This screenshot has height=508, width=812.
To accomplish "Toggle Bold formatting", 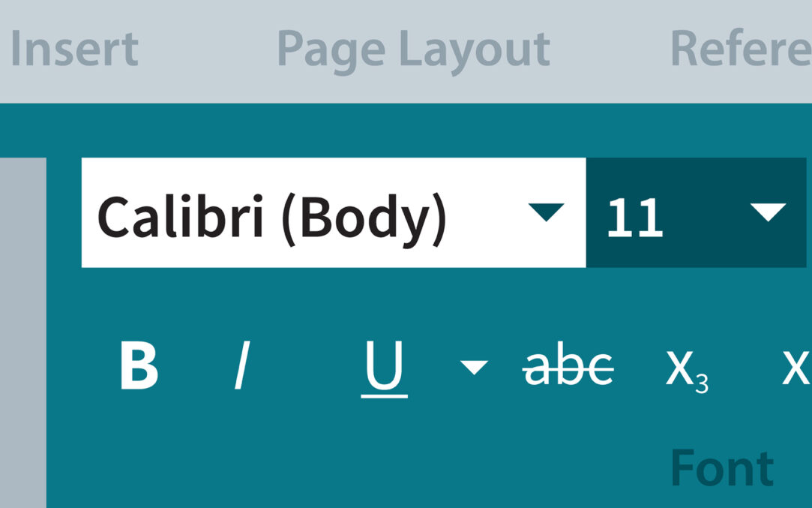I will pyautogui.click(x=139, y=366).
